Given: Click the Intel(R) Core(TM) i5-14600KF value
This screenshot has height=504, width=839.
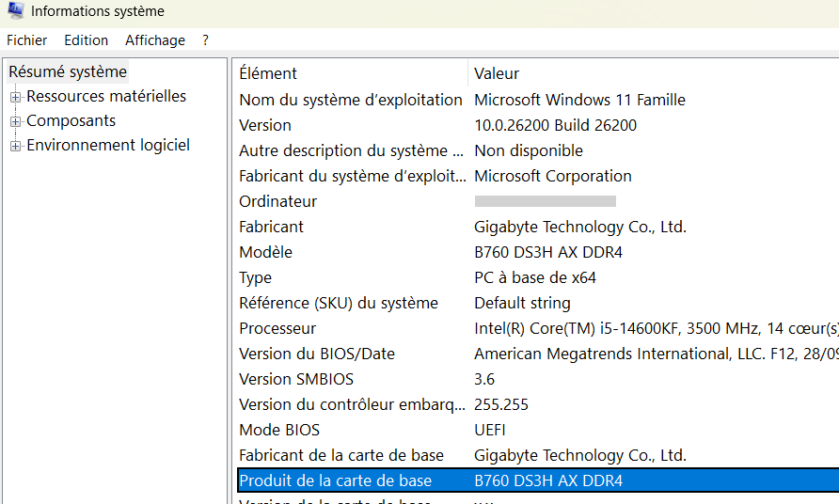Looking at the screenshot, I should (657, 328).
